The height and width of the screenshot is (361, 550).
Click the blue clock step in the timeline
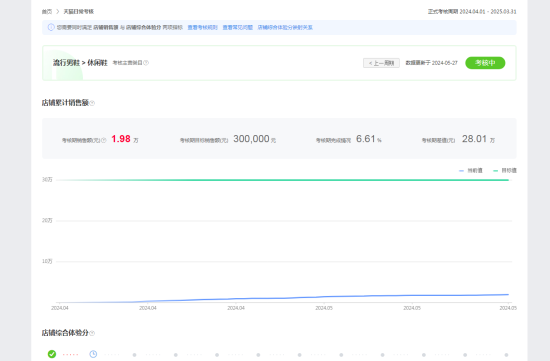(93, 354)
